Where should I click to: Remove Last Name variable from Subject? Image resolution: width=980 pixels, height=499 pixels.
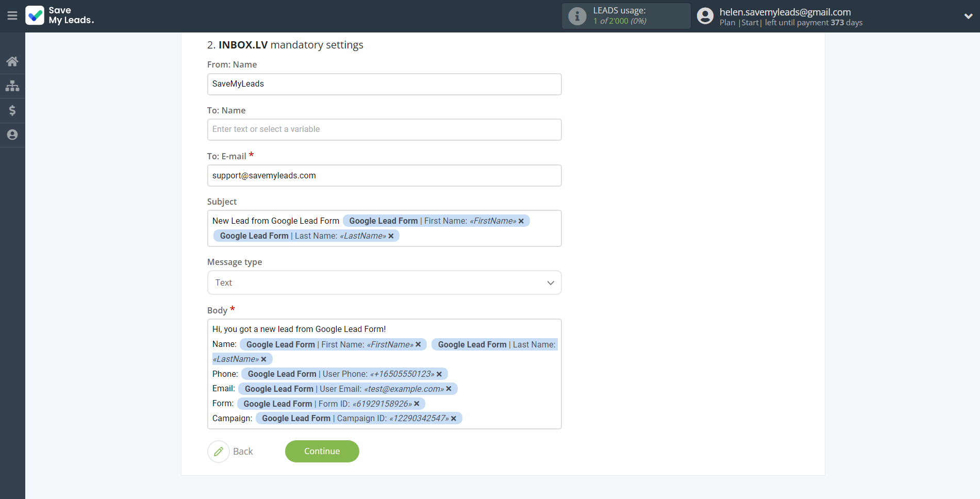391,236
